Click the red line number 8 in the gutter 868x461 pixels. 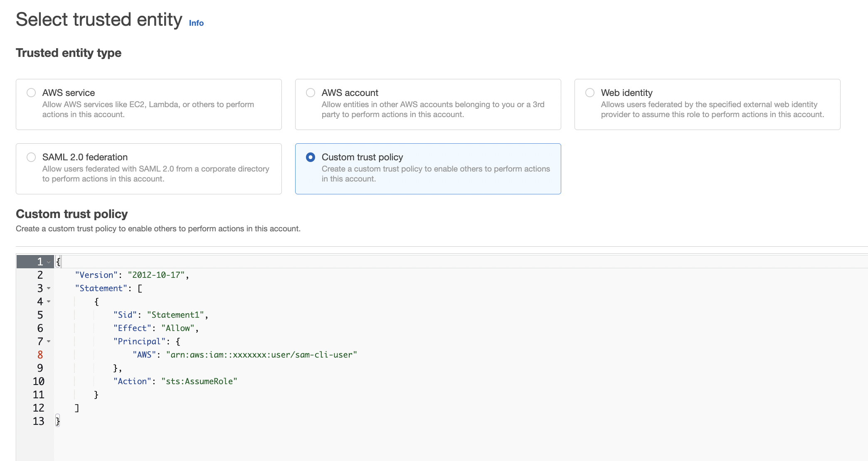(x=40, y=355)
